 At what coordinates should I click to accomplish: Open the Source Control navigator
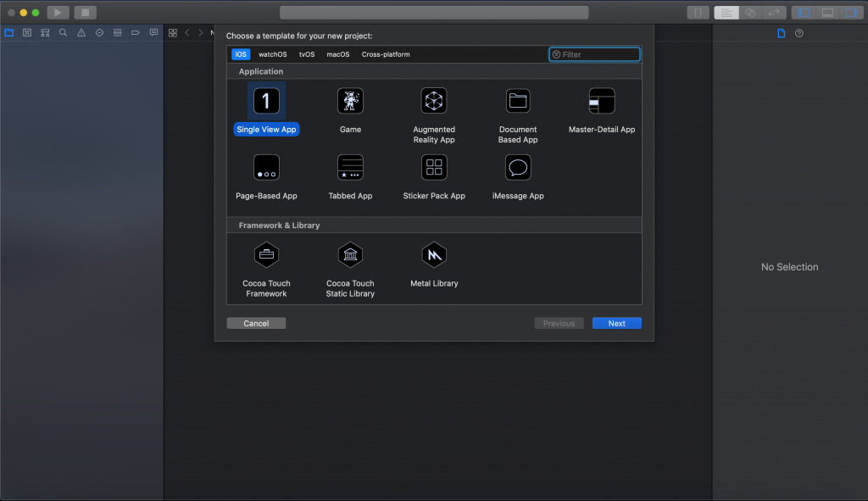[26, 33]
